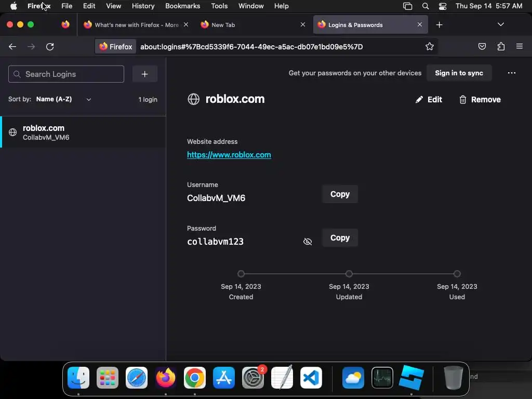Expand the list all tabs chevron
The width and height of the screenshot is (532, 399).
point(500,24)
